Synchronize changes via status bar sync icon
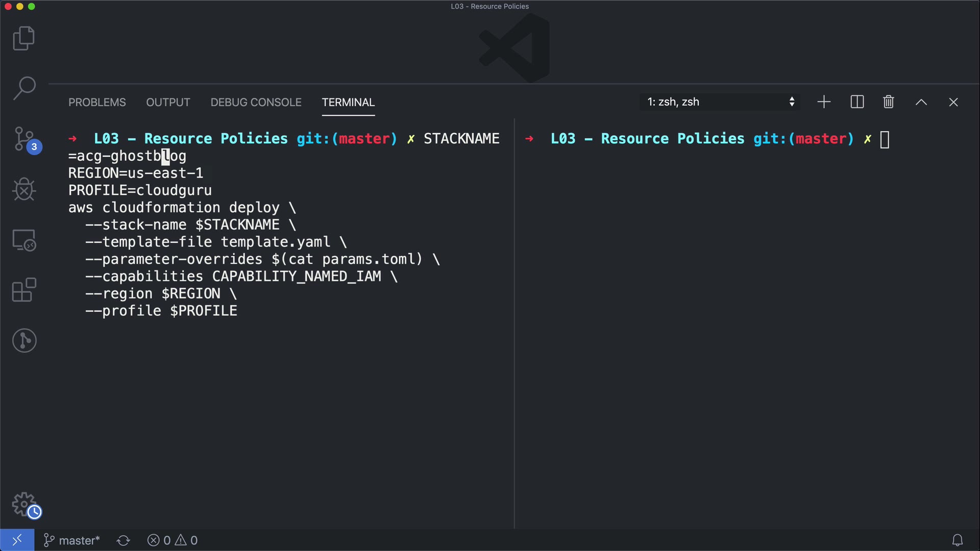Image resolution: width=980 pixels, height=551 pixels. point(123,540)
